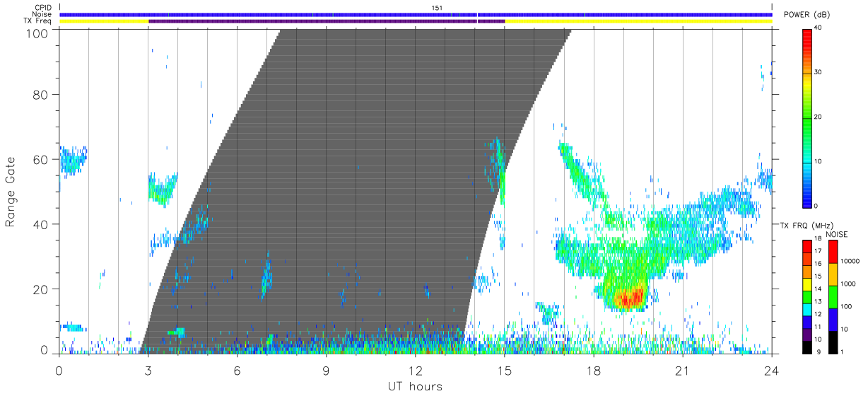Pick the purple 10-11 MHz TX FRQ swatch
The height and width of the screenshot is (401, 868).
click(x=807, y=333)
